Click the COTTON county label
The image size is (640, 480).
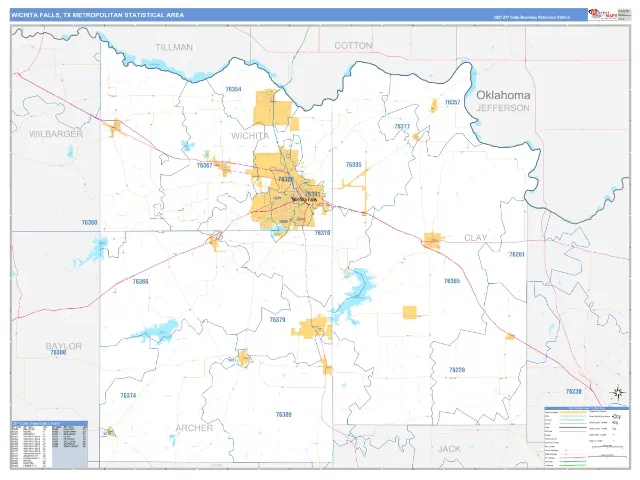click(x=353, y=46)
